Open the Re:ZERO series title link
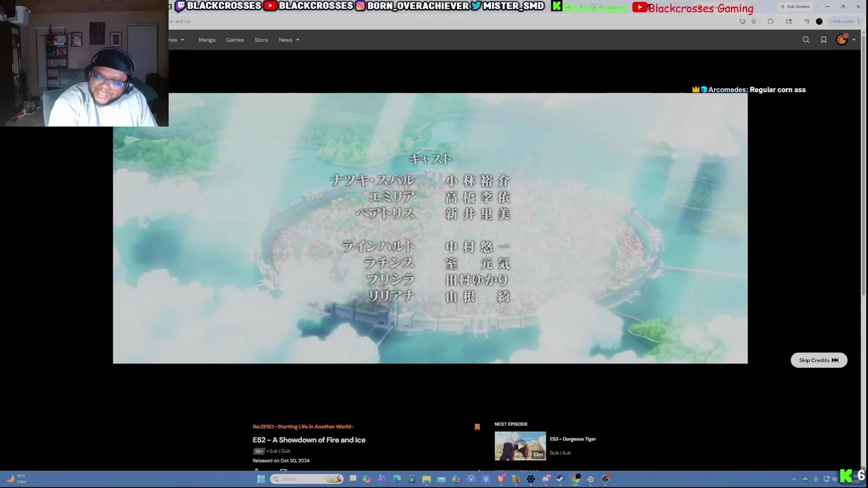This screenshot has height=488, width=868. pyautogui.click(x=303, y=426)
